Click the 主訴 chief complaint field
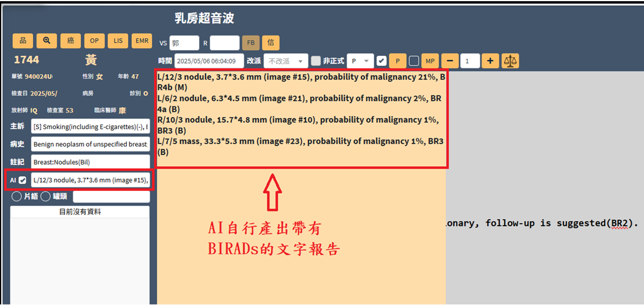Image resolution: width=644 pixels, height=305 pixels. pos(90,127)
